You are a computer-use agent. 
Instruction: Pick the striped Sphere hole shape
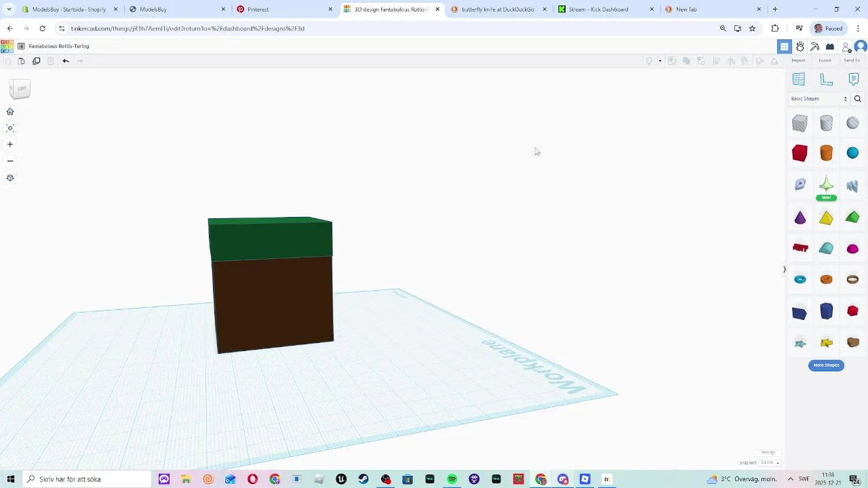coord(852,123)
